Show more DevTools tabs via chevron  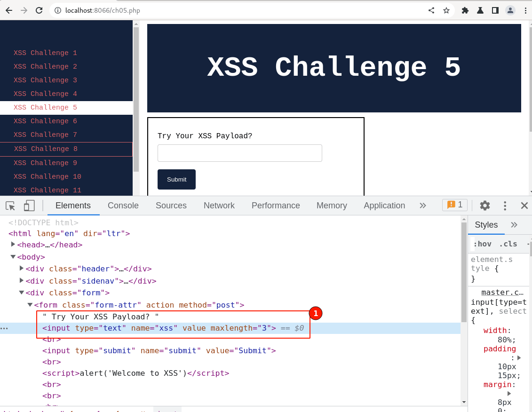click(422, 206)
